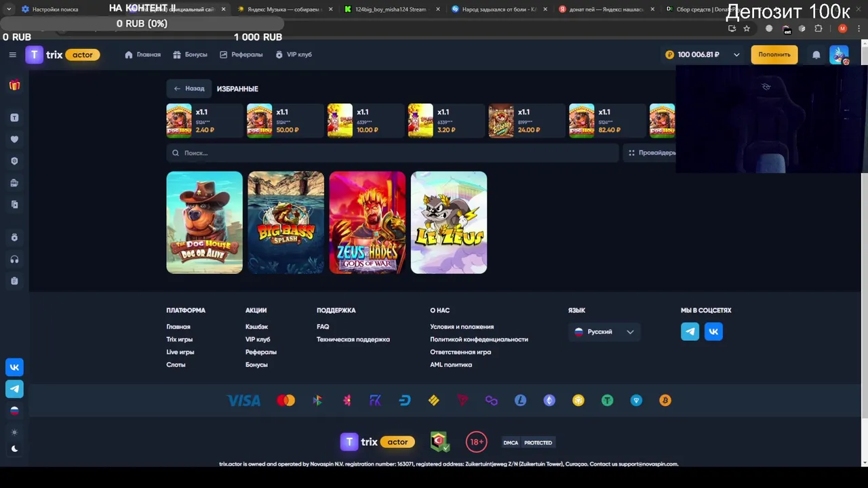The image size is (868, 488).
Task: Open favorites heart icon in sidebar
Action: 14,140
